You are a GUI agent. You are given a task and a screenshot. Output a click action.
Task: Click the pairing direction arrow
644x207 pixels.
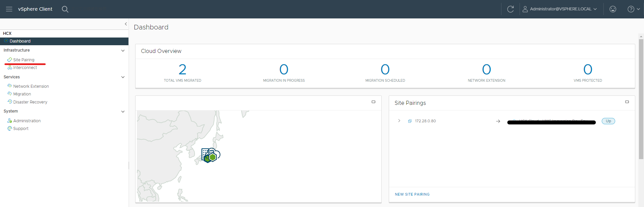point(498,121)
